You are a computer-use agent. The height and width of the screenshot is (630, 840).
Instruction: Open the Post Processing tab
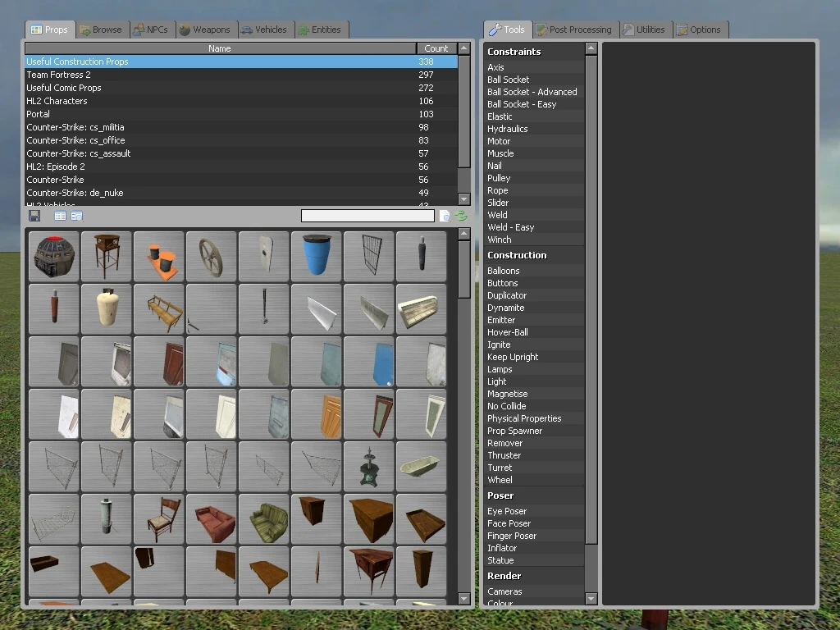pos(574,30)
